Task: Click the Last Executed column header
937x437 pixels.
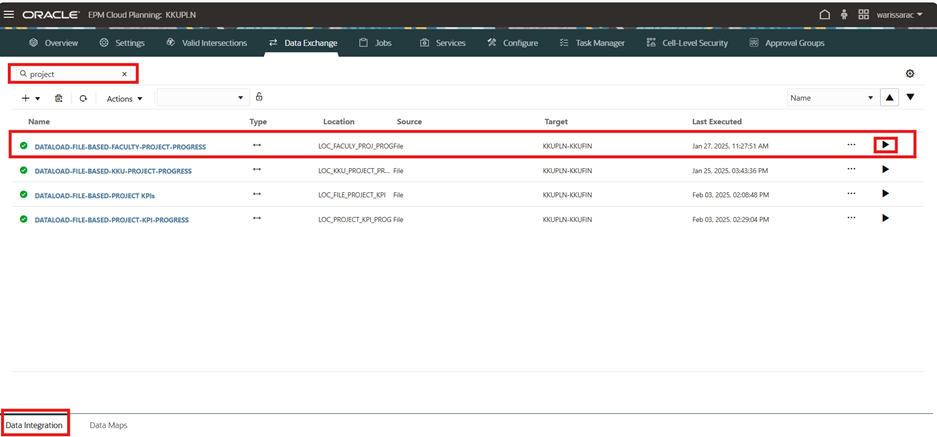Action: pyautogui.click(x=716, y=121)
